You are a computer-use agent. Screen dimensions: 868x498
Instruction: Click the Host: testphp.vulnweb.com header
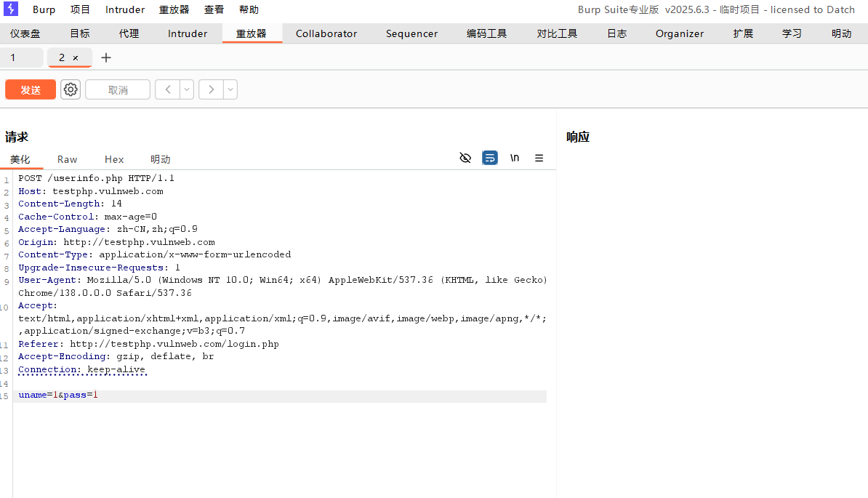(91, 191)
